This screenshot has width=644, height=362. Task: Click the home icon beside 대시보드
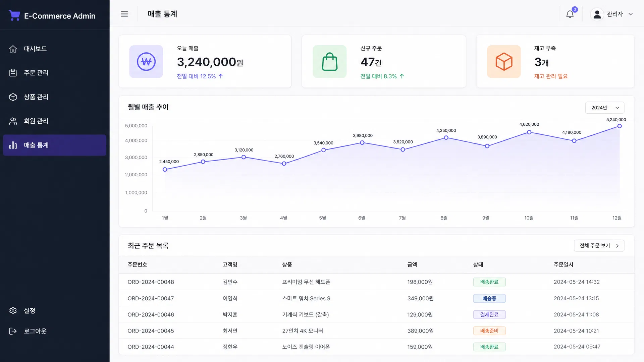pyautogui.click(x=13, y=49)
